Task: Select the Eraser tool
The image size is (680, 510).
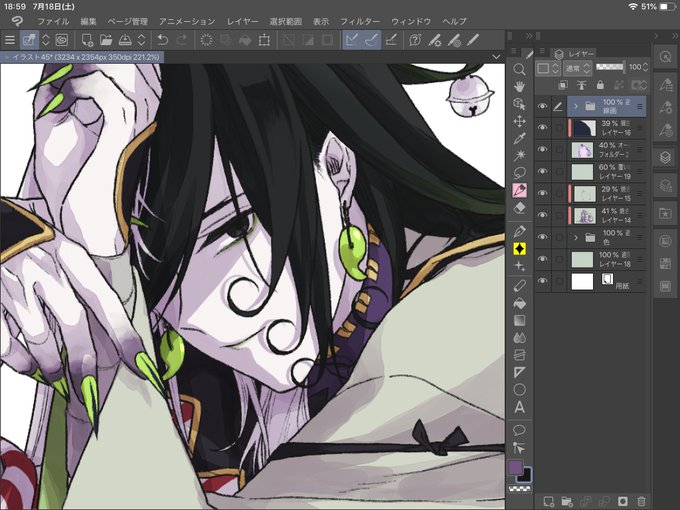Action: pyautogui.click(x=519, y=208)
